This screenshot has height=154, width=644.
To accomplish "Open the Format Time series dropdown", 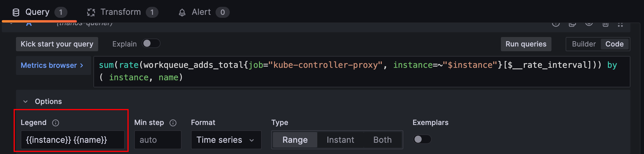I will click(x=226, y=140).
